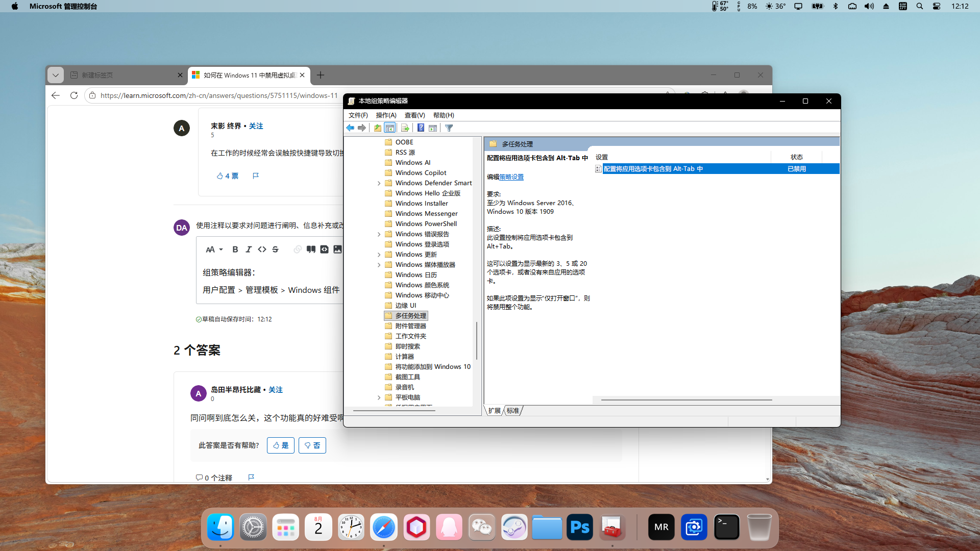Viewport: 980px width, 551px height.
Task: Click the blue Back arrow in Group Policy Editor
Action: tap(350, 128)
